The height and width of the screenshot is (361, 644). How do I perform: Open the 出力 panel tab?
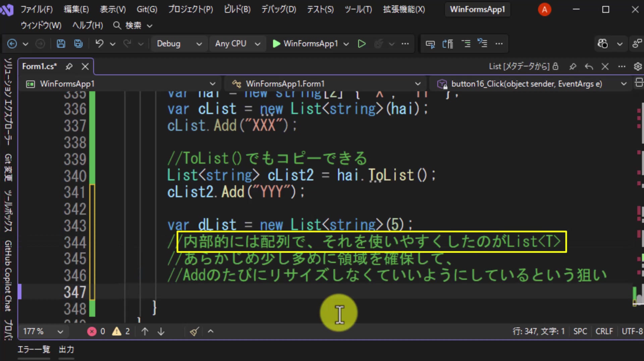click(x=66, y=350)
